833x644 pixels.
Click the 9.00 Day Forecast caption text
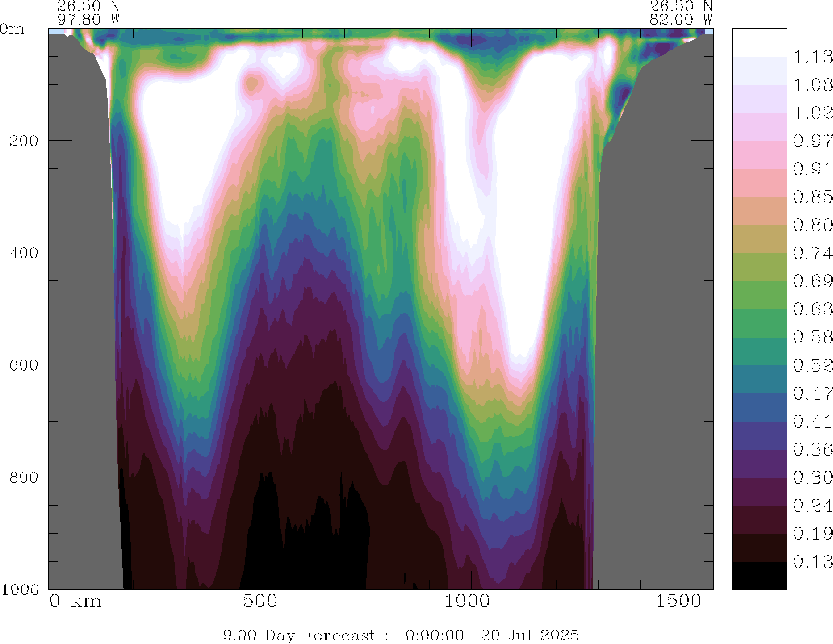point(299,635)
